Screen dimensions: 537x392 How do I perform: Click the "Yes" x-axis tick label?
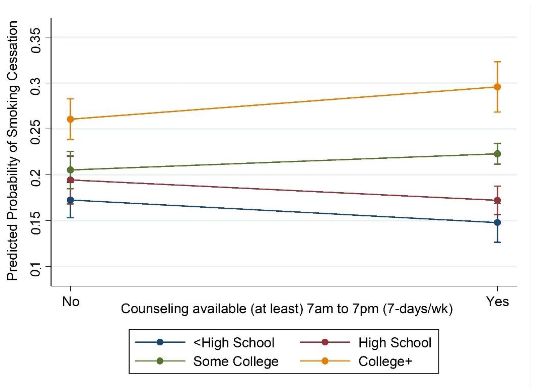[497, 302]
